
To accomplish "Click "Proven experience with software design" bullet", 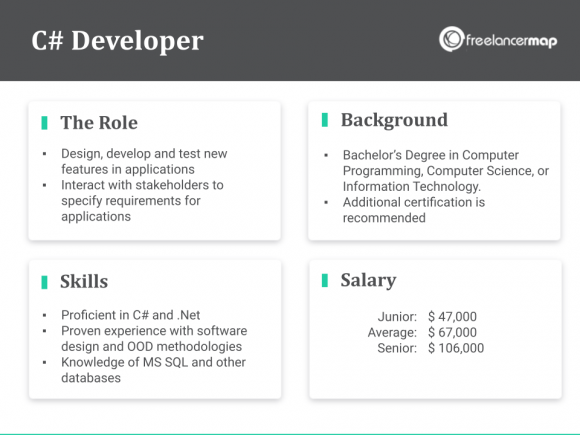I will pyautogui.click(x=154, y=338).
